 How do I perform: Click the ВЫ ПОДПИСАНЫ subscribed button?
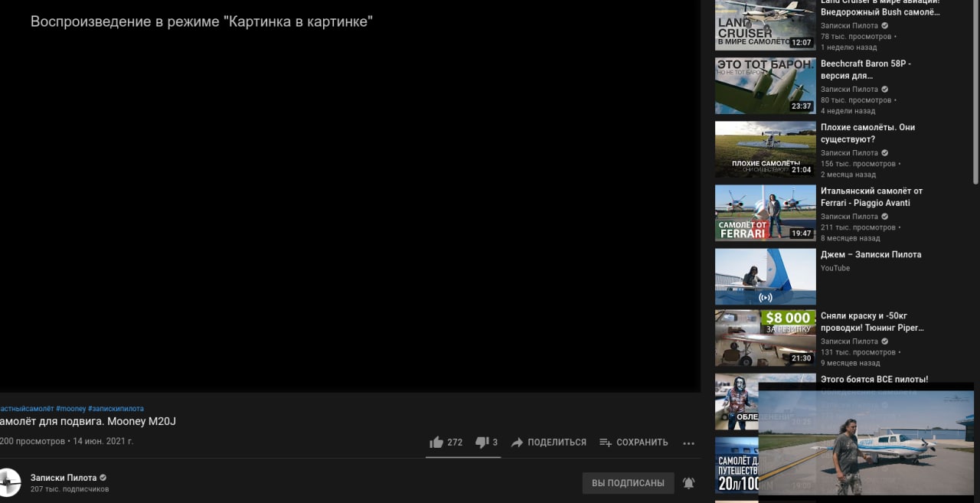[x=628, y=483]
